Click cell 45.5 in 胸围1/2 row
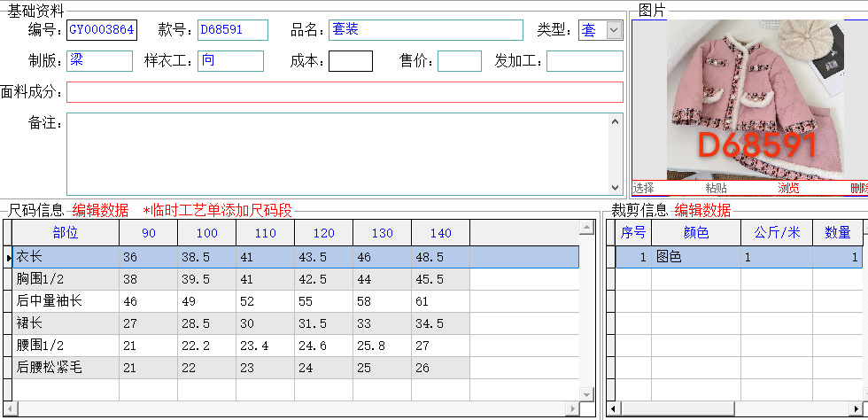The image size is (868, 420). [x=441, y=279]
